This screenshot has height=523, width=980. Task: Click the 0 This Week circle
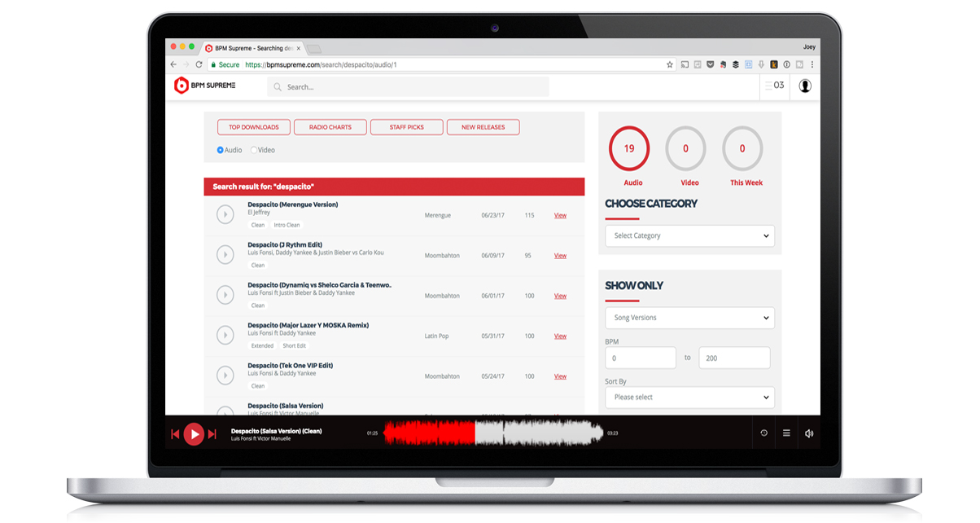742,148
